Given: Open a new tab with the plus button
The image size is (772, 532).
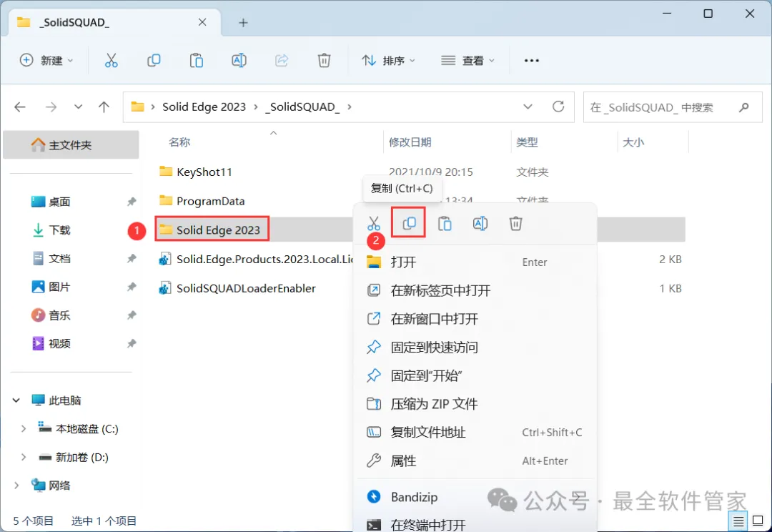Looking at the screenshot, I should pos(243,23).
